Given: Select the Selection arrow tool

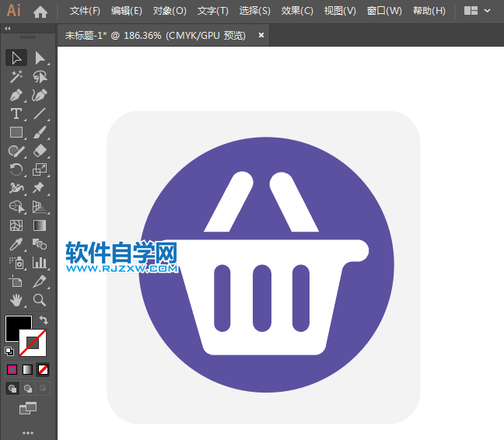Looking at the screenshot, I should tap(16, 58).
